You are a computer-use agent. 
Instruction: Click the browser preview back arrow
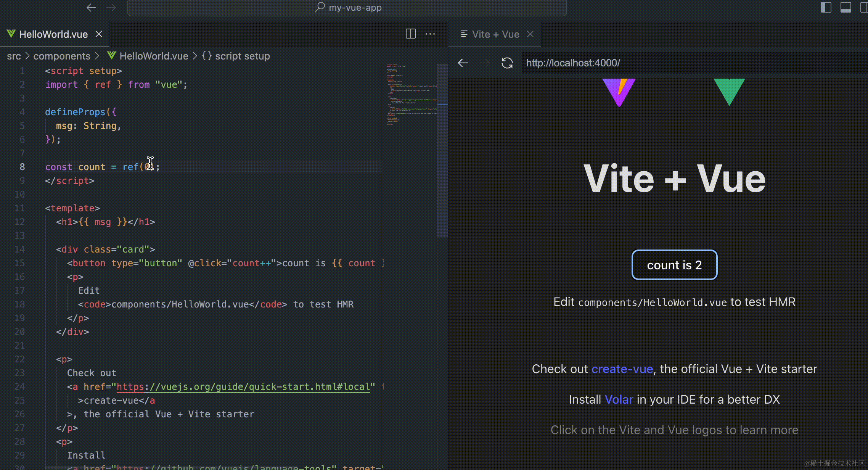(463, 63)
